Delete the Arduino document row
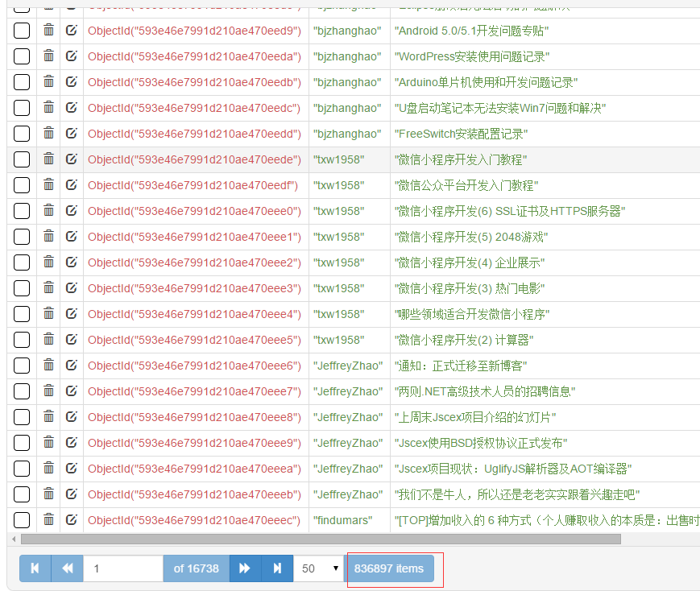Image resolution: width=700 pixels, height=591 pixels. 48,81
